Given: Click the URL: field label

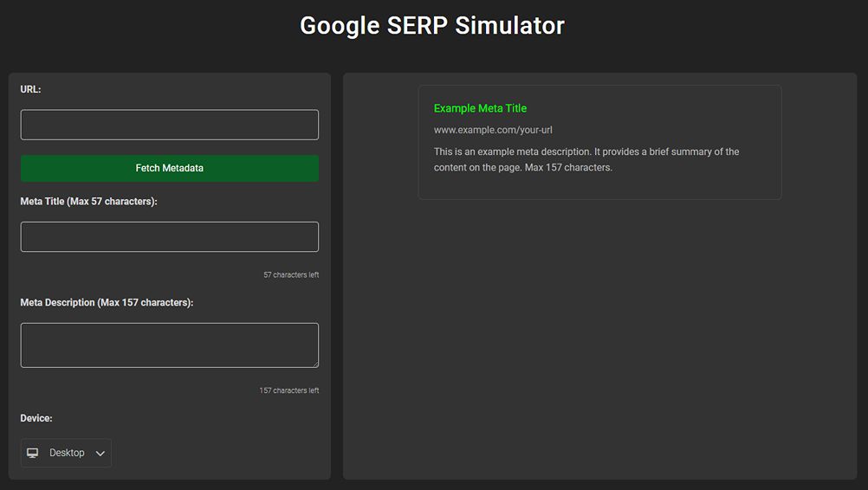Looking at the screenshot, I should click(x=30, y=89).
